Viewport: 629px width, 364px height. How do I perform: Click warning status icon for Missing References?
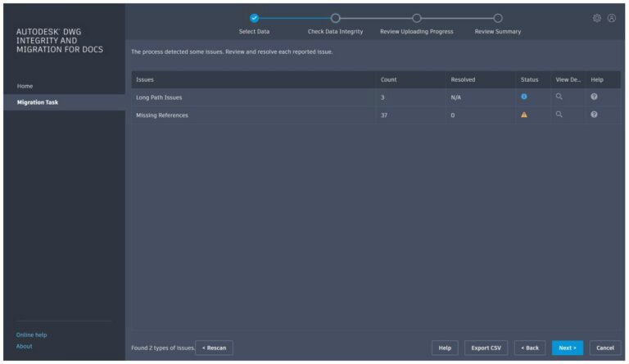coord(524,115)
